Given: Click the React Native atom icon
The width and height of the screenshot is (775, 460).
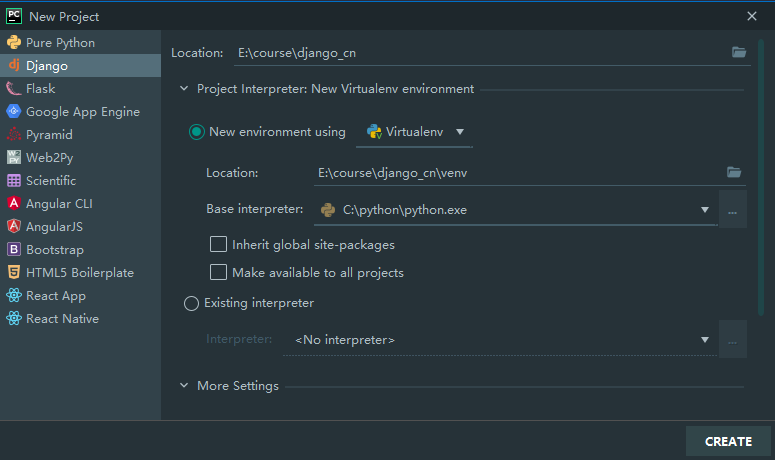Looking at the screenshot, I should pos(14,318).
